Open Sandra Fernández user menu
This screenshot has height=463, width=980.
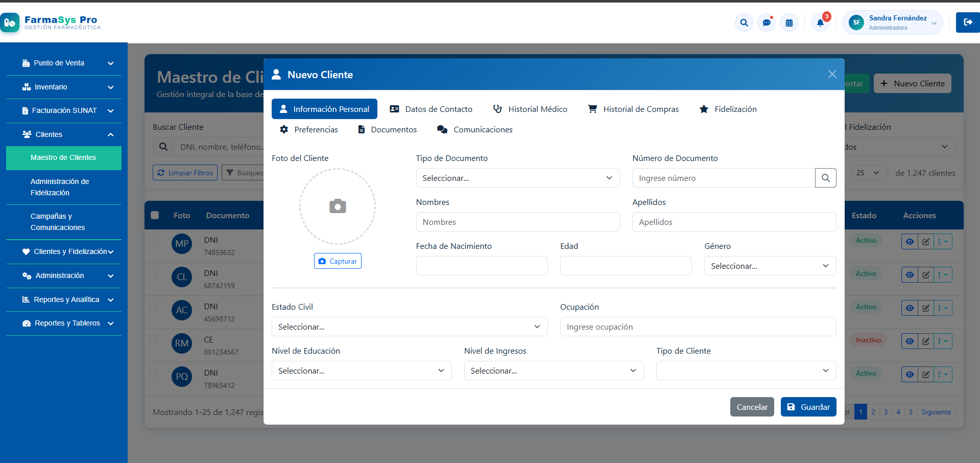point(893,22)
